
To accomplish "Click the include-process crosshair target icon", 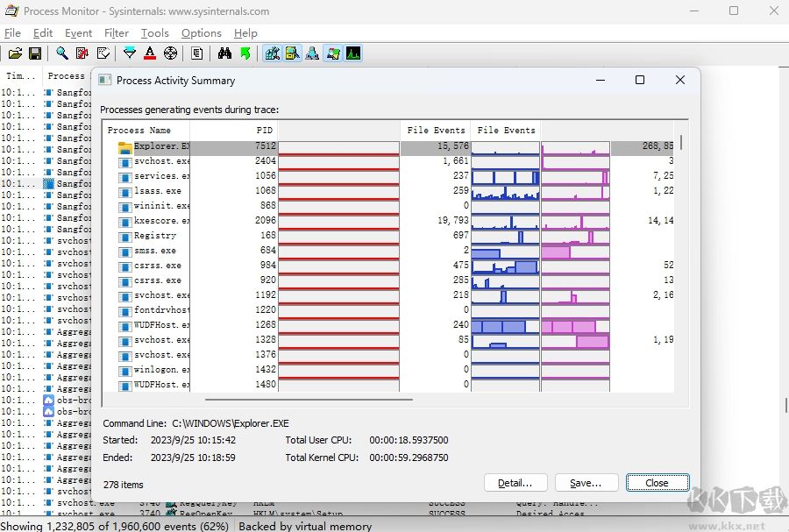I will (x=172, y=53).
